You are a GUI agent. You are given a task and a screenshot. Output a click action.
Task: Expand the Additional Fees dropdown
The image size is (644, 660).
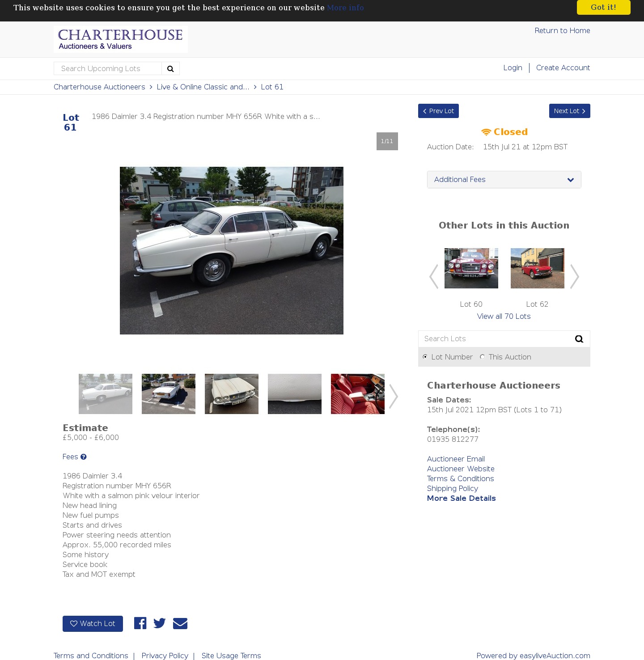(504, 179)
